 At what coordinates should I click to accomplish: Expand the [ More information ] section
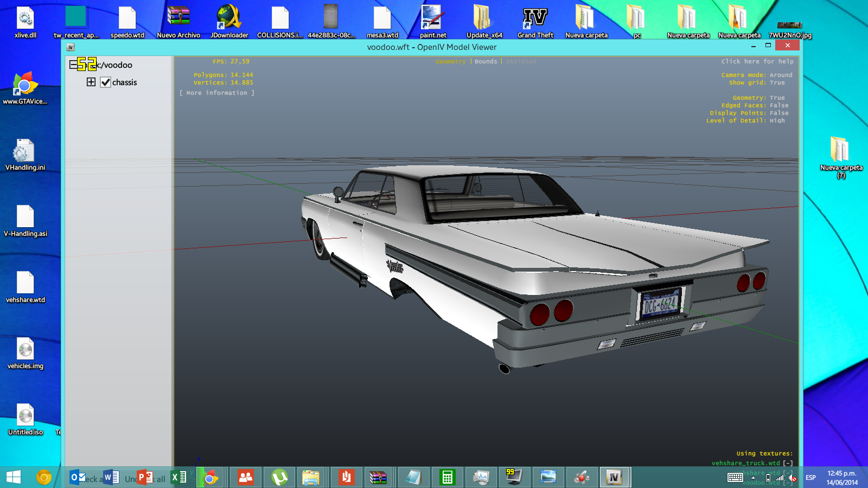click(x=217, y=93)
